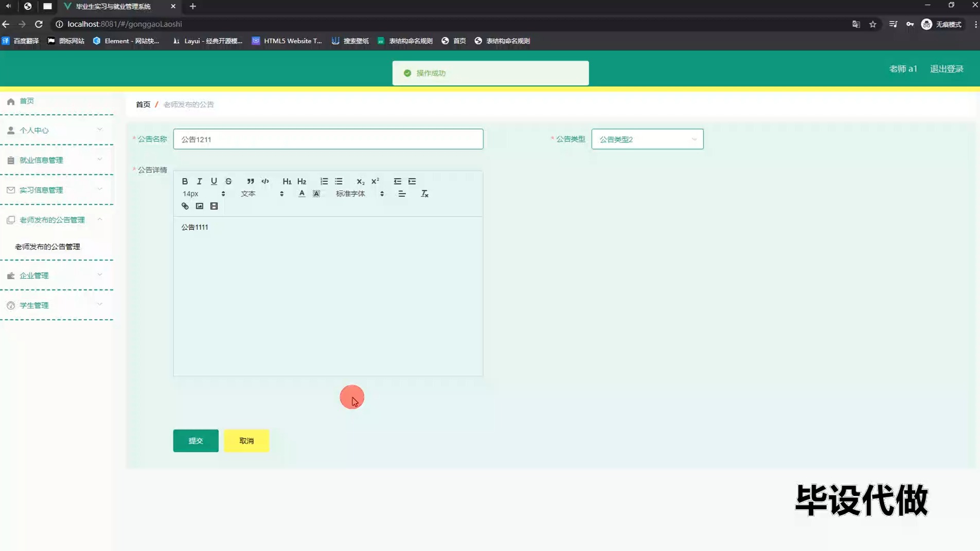
Task: Toggle underline formatting in editor
Action: [x=214, y=181]
